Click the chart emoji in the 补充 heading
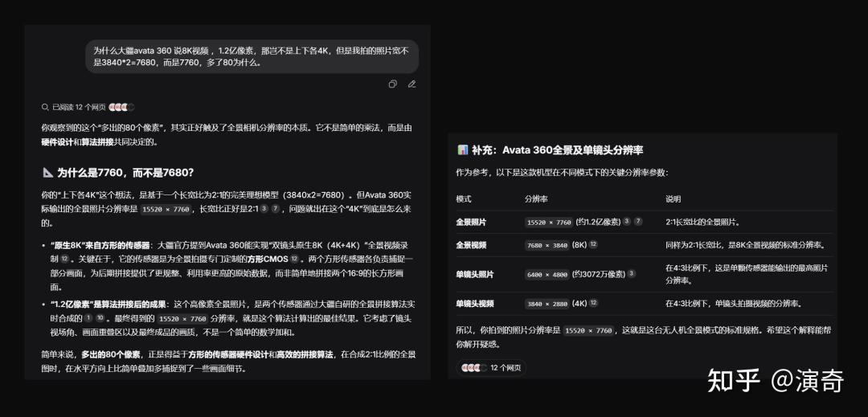The width and height of the screenshot is (868, 417). (x=463, y=150)
